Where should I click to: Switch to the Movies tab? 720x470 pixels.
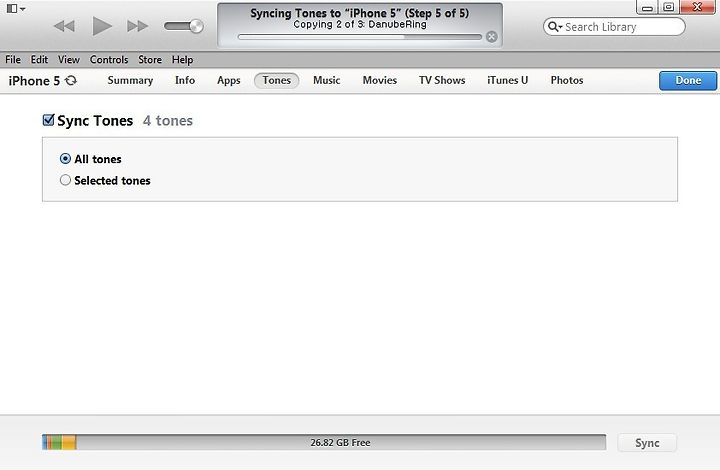tap(380, 80)
